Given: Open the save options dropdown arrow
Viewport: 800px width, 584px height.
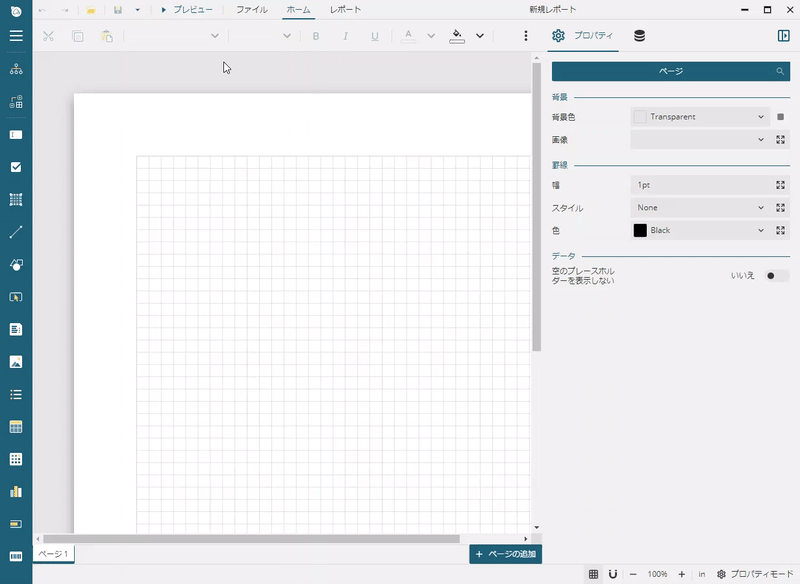Looking at the screenshot, I should (138, 9).
